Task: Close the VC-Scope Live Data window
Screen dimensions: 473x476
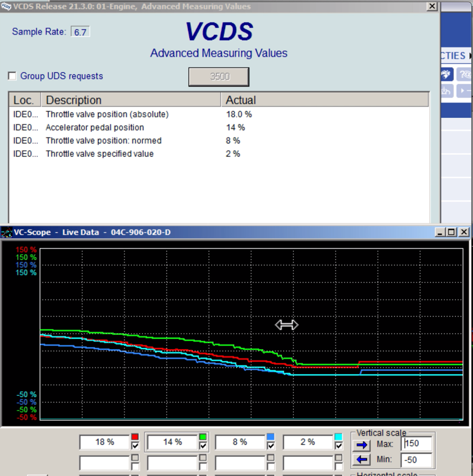Action: coord(464,232)
